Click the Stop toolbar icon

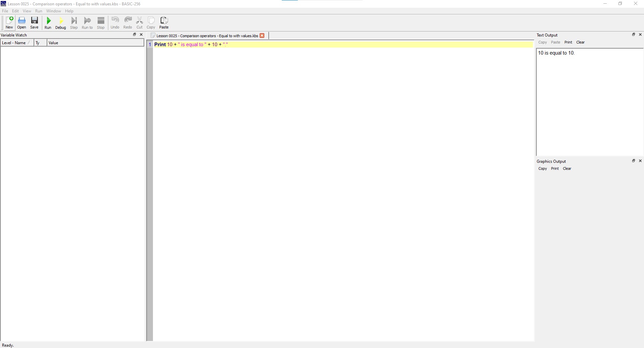click(101, 22)
